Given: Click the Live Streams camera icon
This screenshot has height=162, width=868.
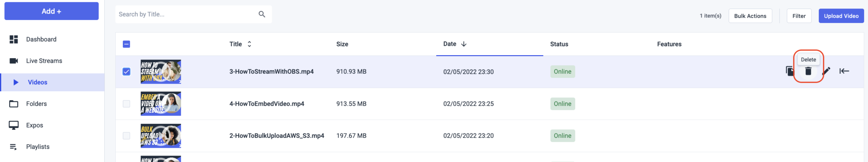Looking at the screenshot, I should click(x=14, y=61).
